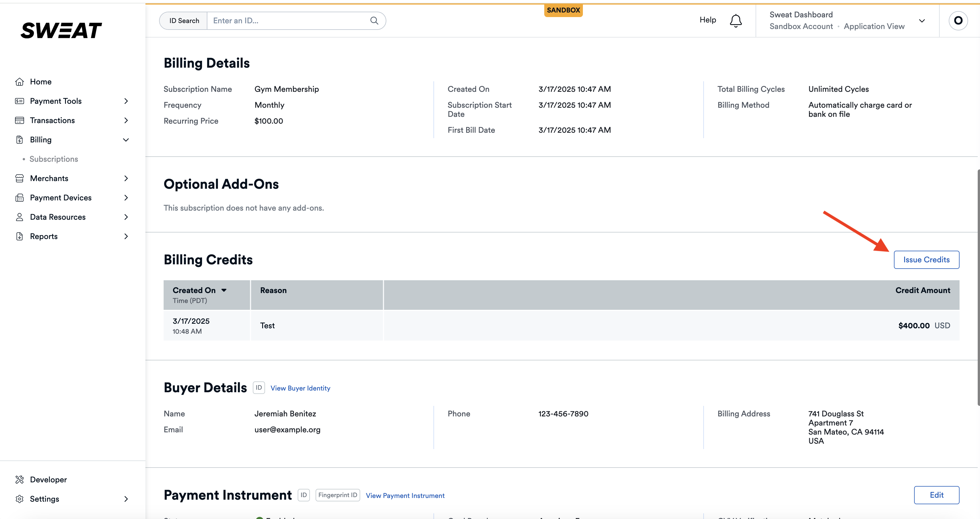Click the $400.00 credit amount
The image size is (980, 519).
click(914, 325)
